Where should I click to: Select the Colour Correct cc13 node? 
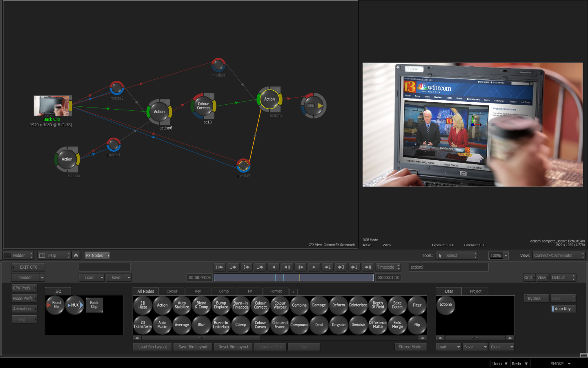click(x=203, y=106)
